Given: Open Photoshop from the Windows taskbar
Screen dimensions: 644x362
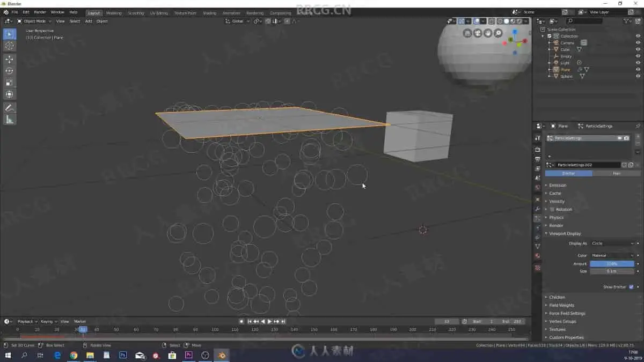Looking at the screenshot, I should (x=123, y=355).
